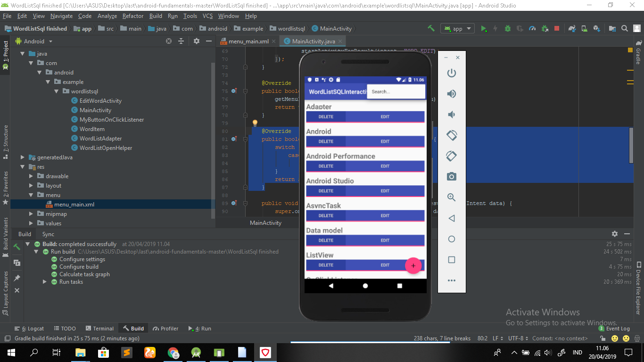The width and height of the screenshot is (644, 362).
Task: Open the app run configuration dropdown
Action: click(x=457, y=28)
